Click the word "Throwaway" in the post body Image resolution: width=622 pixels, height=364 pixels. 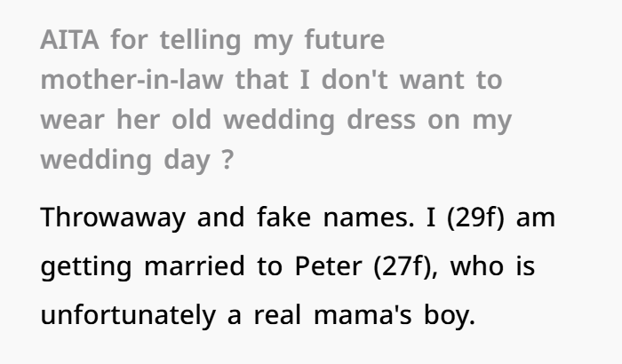[x=113, y=218]
